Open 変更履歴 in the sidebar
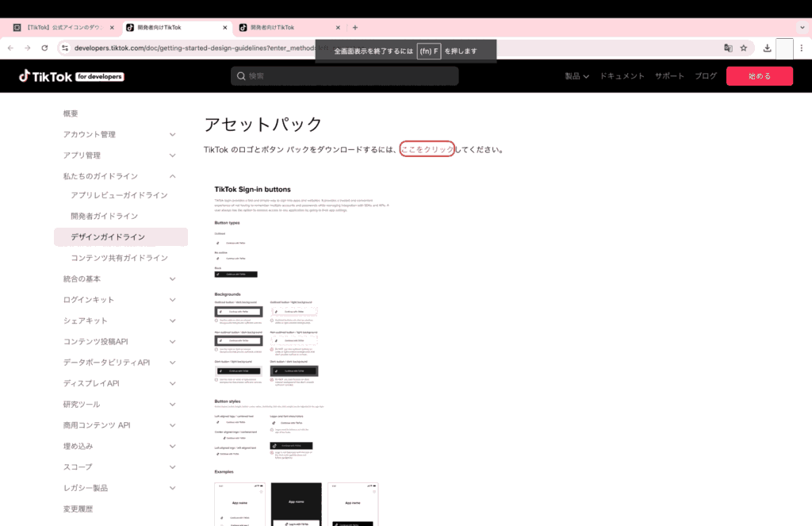Image resolution: width=812 pixels, height=526 pixels. tap(79, 509)
